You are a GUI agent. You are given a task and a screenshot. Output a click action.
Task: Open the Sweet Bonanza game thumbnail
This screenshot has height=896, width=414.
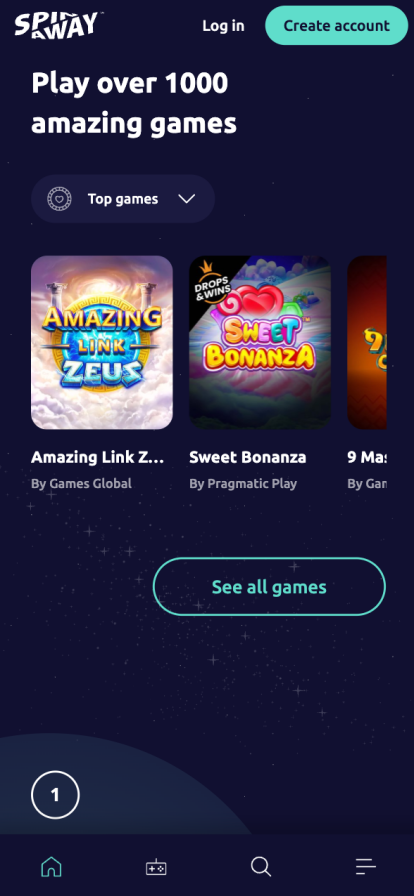(x=260, y=342)
